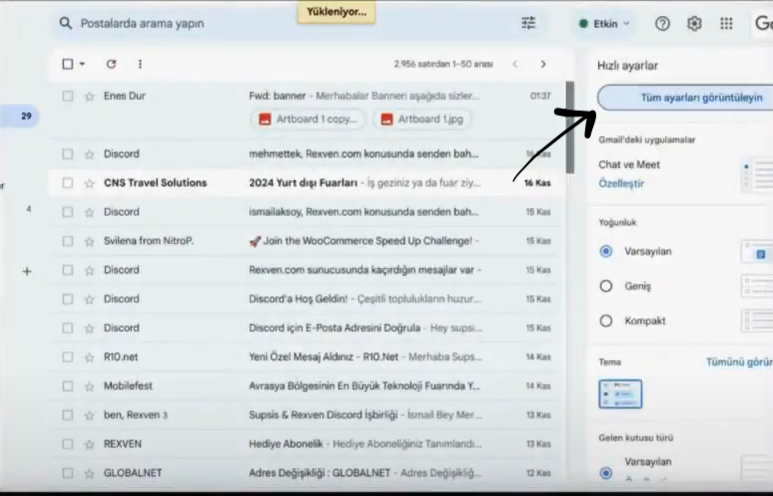Select Kompakt density radio button
The width and height of the screenshot is (773, 496).
point(606,321)
